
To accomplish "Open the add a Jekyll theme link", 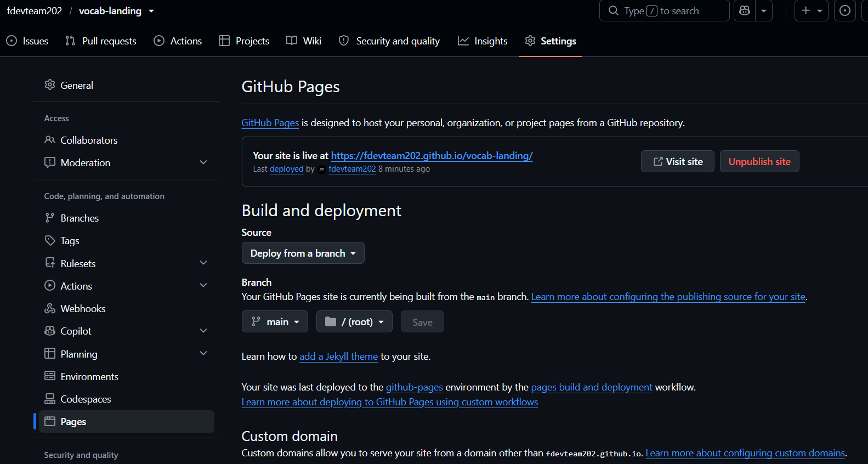I will coord(338,357).
